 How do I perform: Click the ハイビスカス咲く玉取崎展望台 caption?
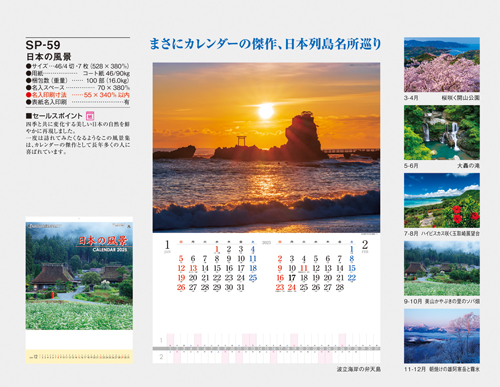point(450,234)
